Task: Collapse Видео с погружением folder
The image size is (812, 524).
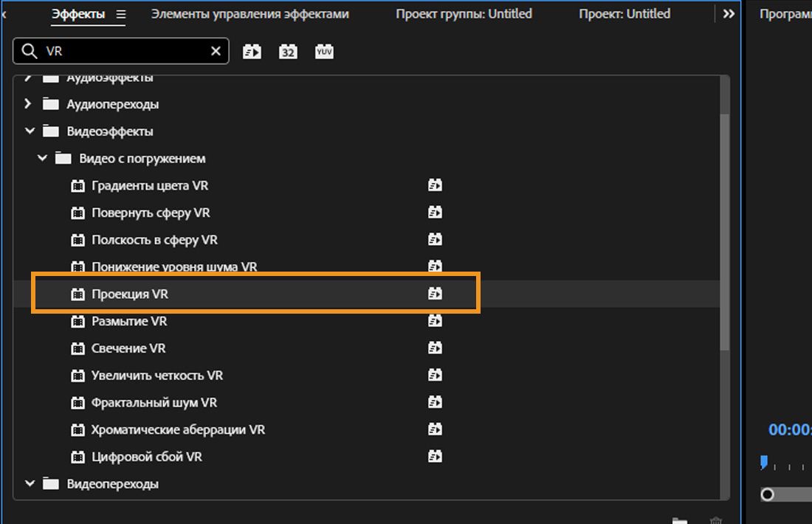Action: 43,158
